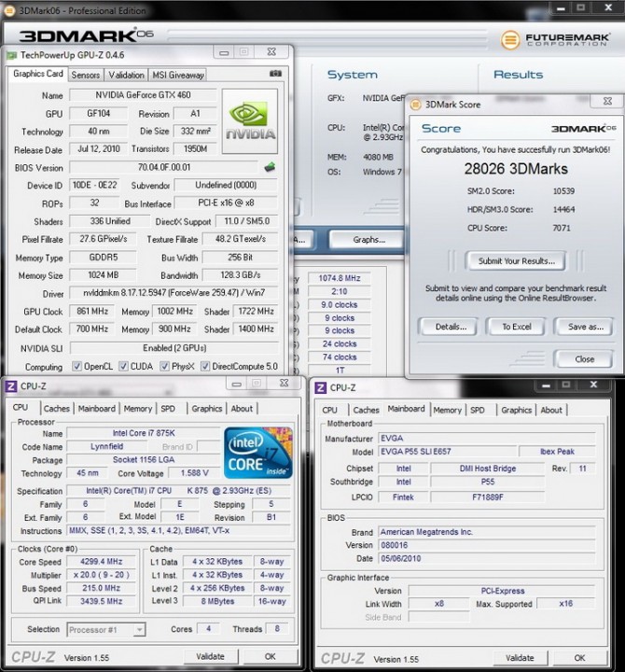Click the Save as... button
Screen dimensions: 625x672
(x=585, y=327)
